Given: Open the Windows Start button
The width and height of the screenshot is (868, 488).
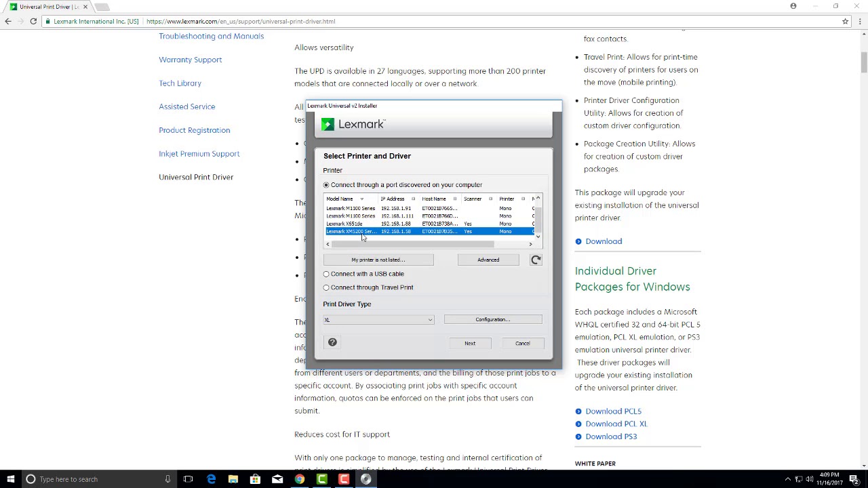Looking at the screenshot, I should [x=11, y=479].
